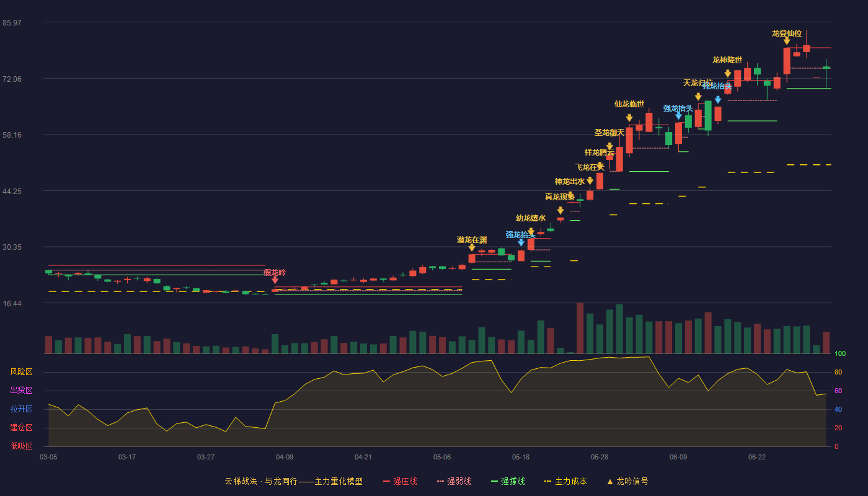The width and height of the screenshot is (868, 496).
Task: Toggle the 云梯战法 与龙同行 主力量化模型 legend entry
Action: (x=294, y=481)
